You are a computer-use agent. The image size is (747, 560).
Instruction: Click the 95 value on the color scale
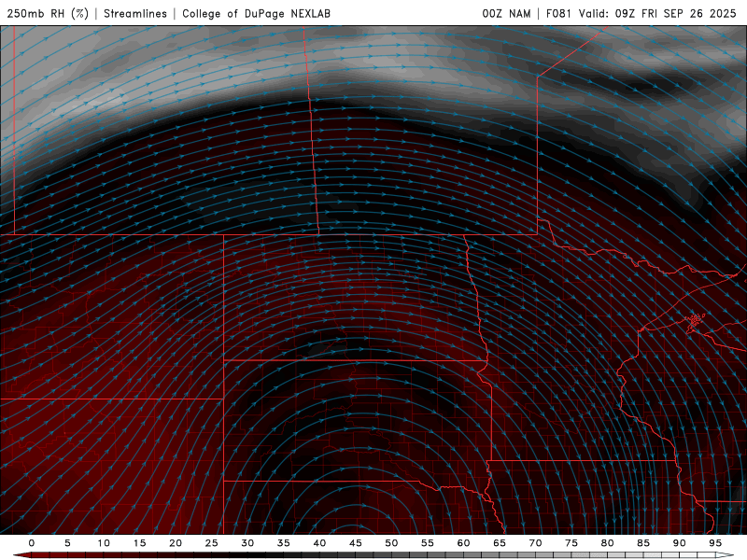(714, 543)
